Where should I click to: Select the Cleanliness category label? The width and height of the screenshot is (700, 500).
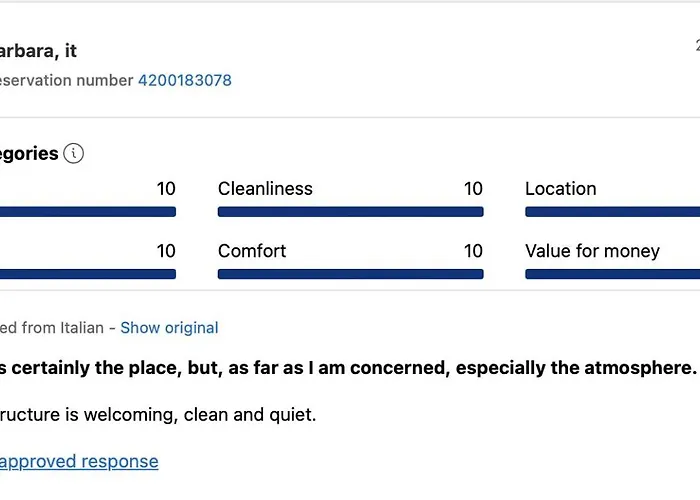pos(265,189)
